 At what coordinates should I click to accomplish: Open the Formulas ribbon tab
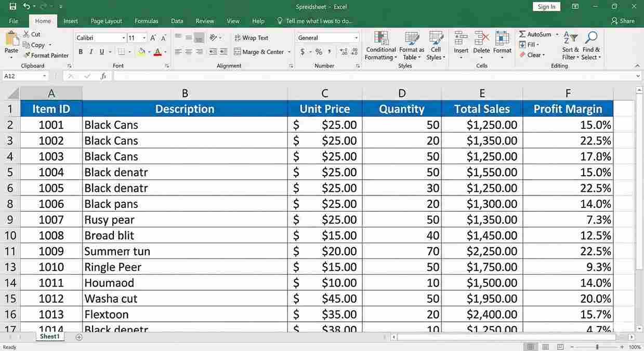click(146, 21)
